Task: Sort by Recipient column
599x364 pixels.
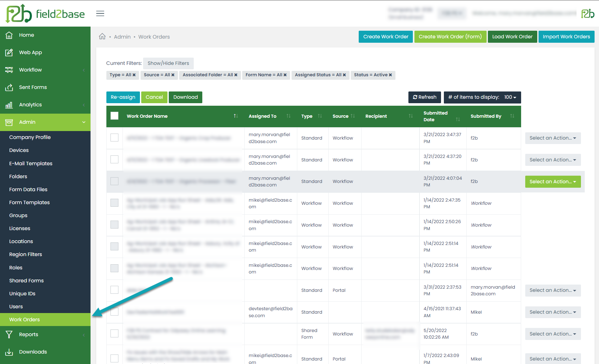Action: point(411,116)
